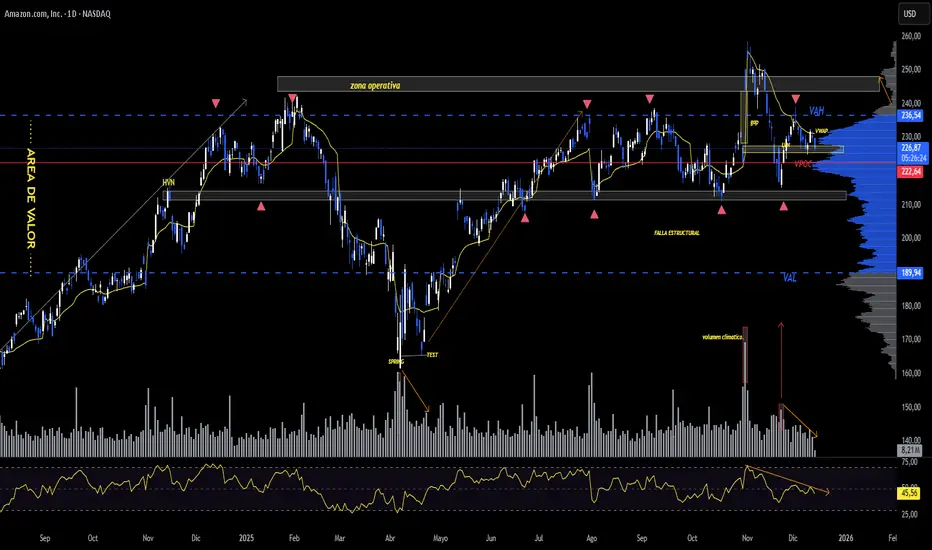Click the Feb label right after 2025
This screenshot has height=550, width=932.
[x=294, y=538]
